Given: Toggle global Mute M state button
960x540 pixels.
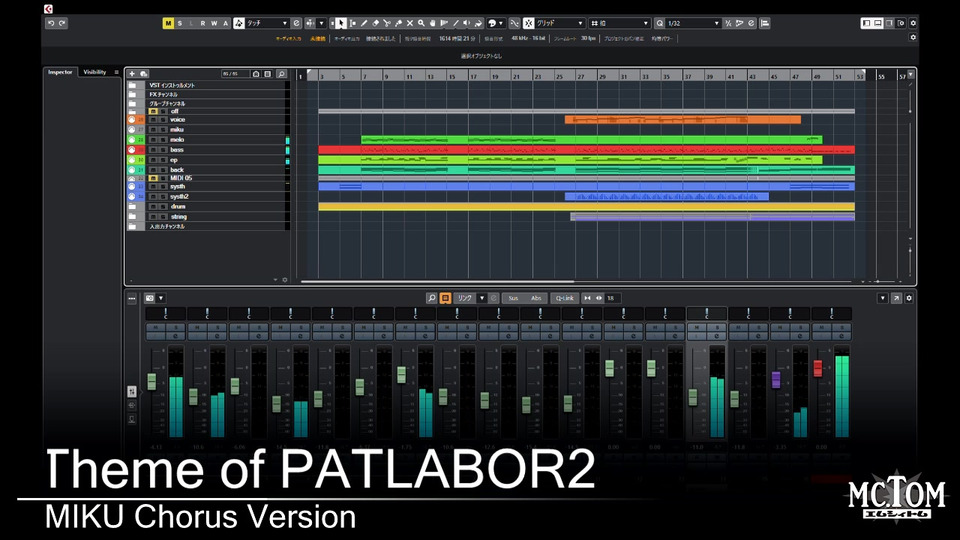Looking at the screenshot, I should click(x=168, y=23).
